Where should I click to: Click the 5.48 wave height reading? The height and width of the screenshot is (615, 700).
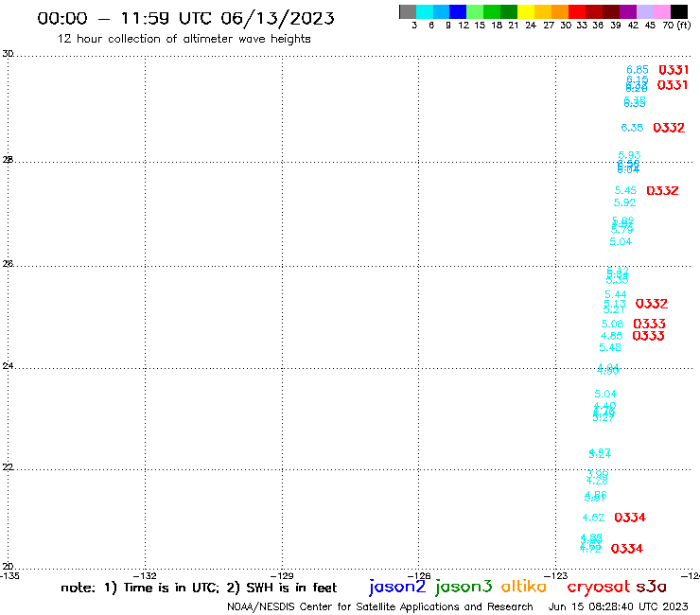click(610, 347)
